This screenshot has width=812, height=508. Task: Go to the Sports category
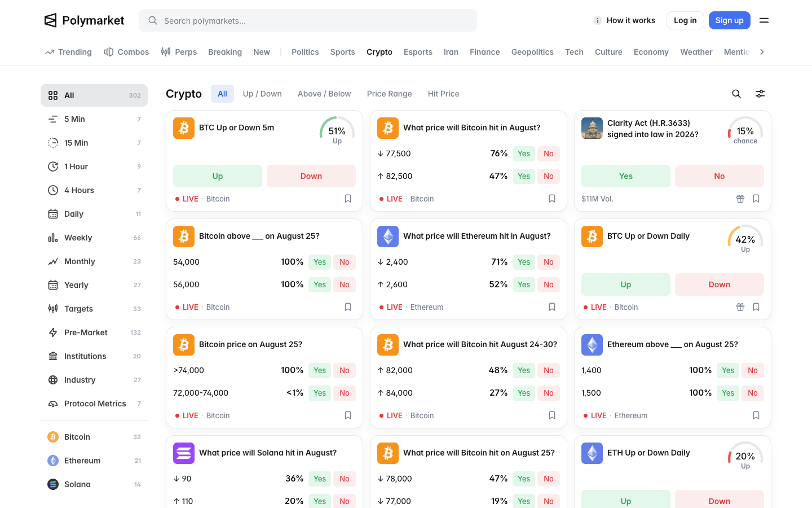[343, 52]
